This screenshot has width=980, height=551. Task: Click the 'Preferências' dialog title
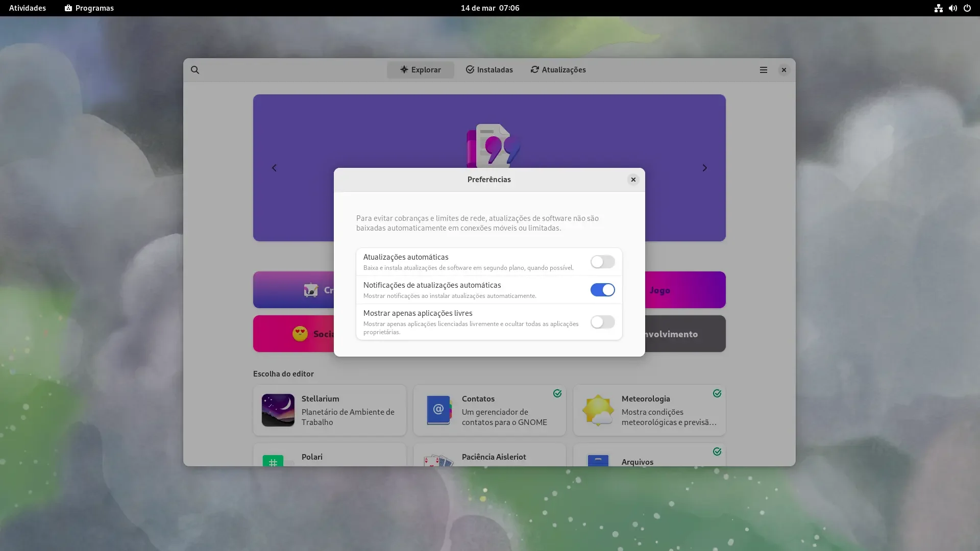pos(489,180)
